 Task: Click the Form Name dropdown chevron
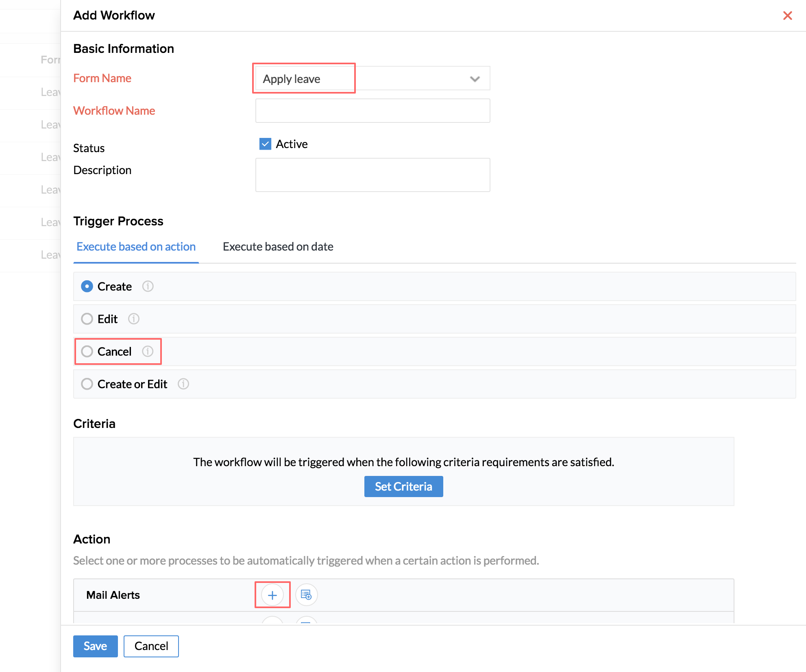point(475,79)
